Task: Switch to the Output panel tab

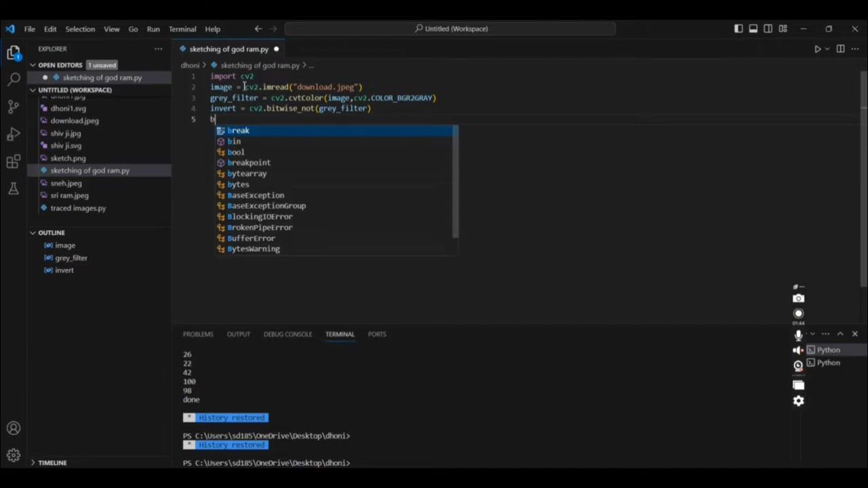Action: click(x=238, y=334)
